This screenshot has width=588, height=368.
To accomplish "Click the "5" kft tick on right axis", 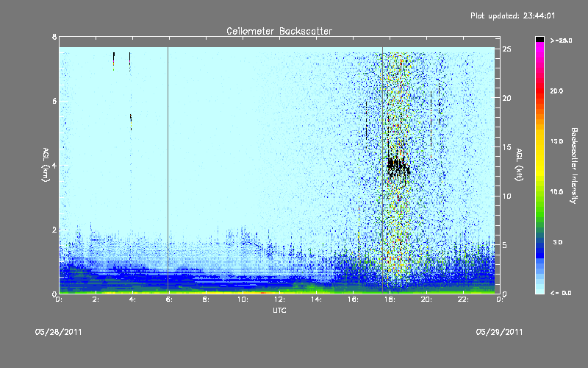I will pos(505,245).
